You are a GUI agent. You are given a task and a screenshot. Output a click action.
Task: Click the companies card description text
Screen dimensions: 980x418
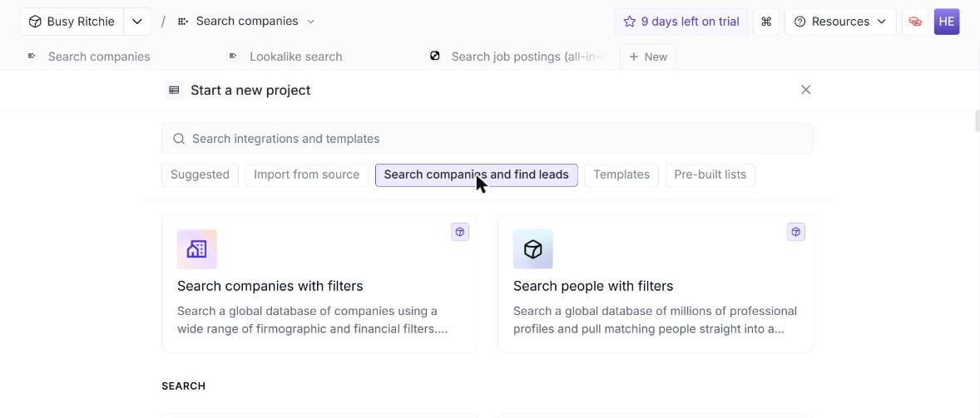[x=313, y=320]
